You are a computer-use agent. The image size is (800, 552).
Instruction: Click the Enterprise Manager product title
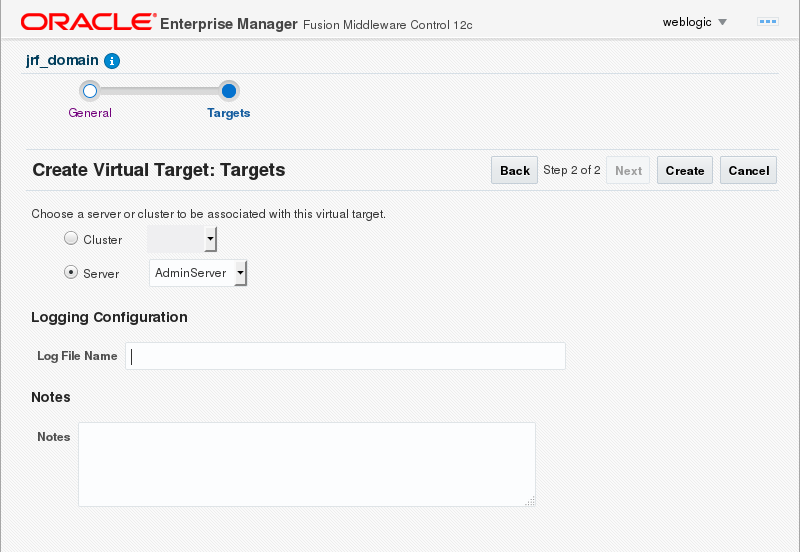(x=229, y=24)
